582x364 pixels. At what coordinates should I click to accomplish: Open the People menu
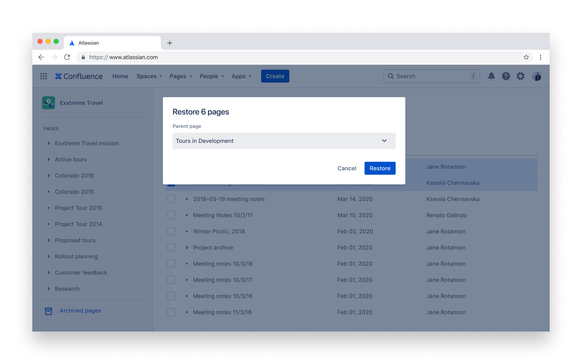212,76
